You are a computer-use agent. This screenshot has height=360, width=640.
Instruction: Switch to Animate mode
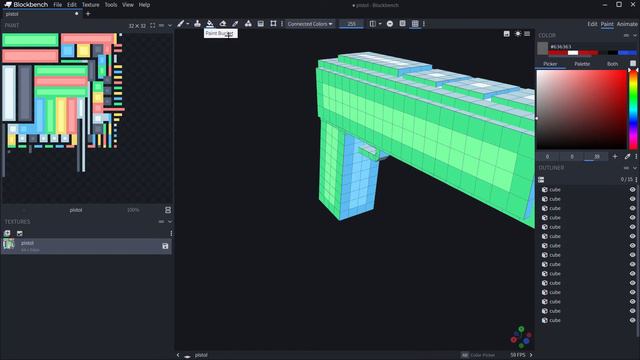pyautogui.click(x=627, y=24)
